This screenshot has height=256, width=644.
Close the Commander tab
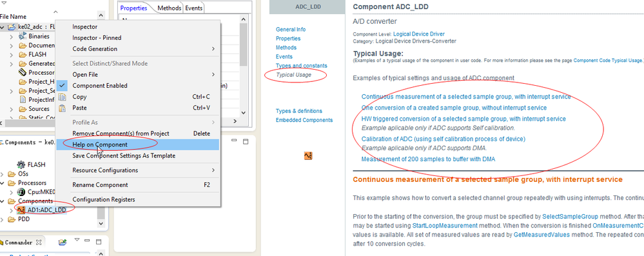(39, 242)
